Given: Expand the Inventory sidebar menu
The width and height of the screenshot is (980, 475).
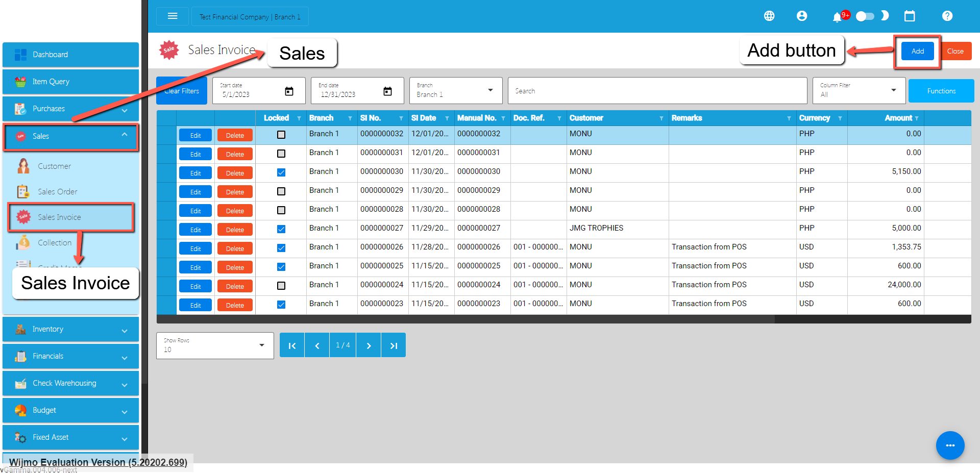Looking at the screenshot, I should coord(70,329).
